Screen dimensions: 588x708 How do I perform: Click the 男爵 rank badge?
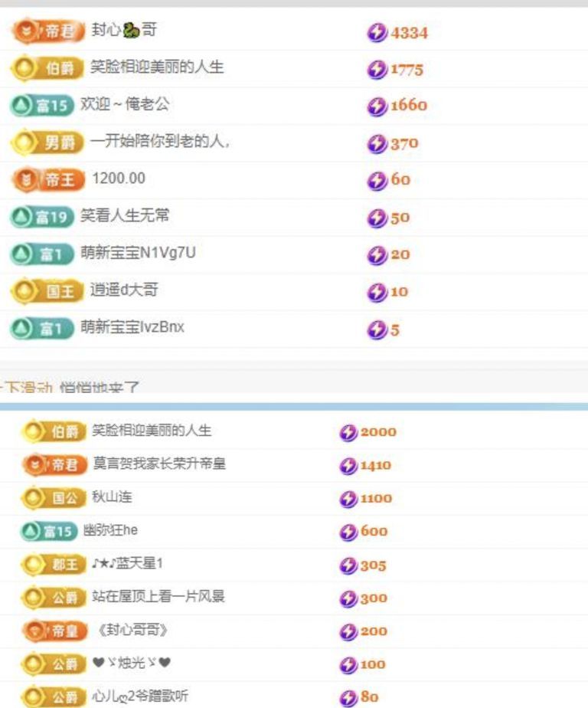47,143
